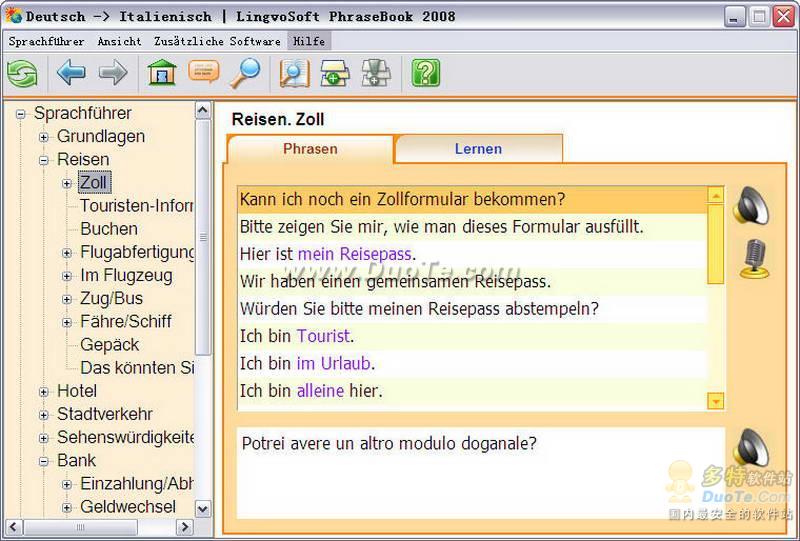The image size is (800, 541).
Task: Expand the Grundlagen tree node
Action: click(44, 137)
